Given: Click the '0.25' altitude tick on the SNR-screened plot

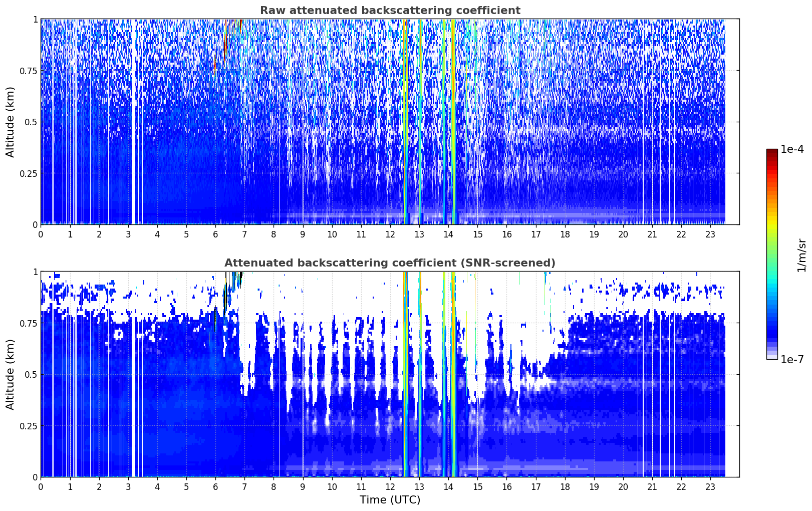Looking at the screenshot, I should coord(29,426).
